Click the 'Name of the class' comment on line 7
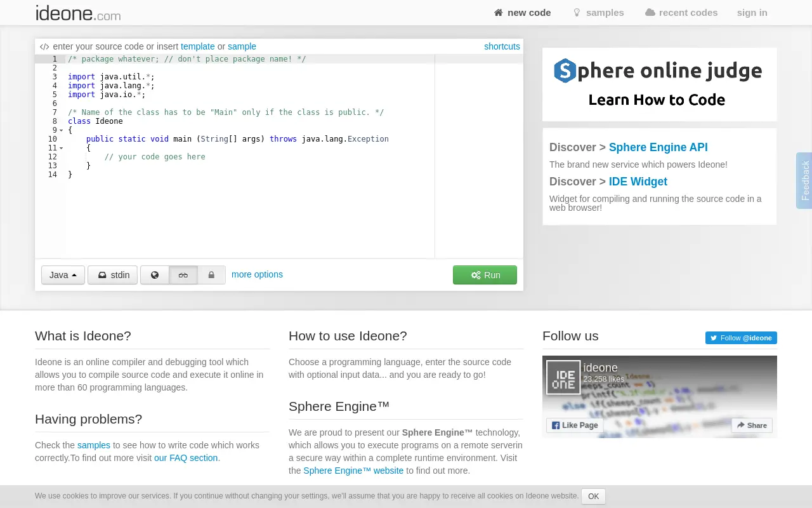The height and width of the screenshot is (508, 812). tap(226, 112)
